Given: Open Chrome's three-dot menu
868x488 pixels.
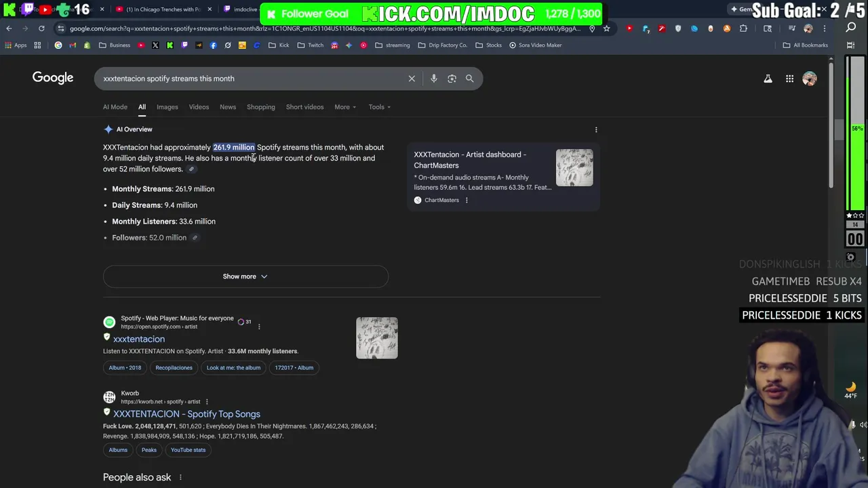Looking at the screenshot, I should point(825,28).
